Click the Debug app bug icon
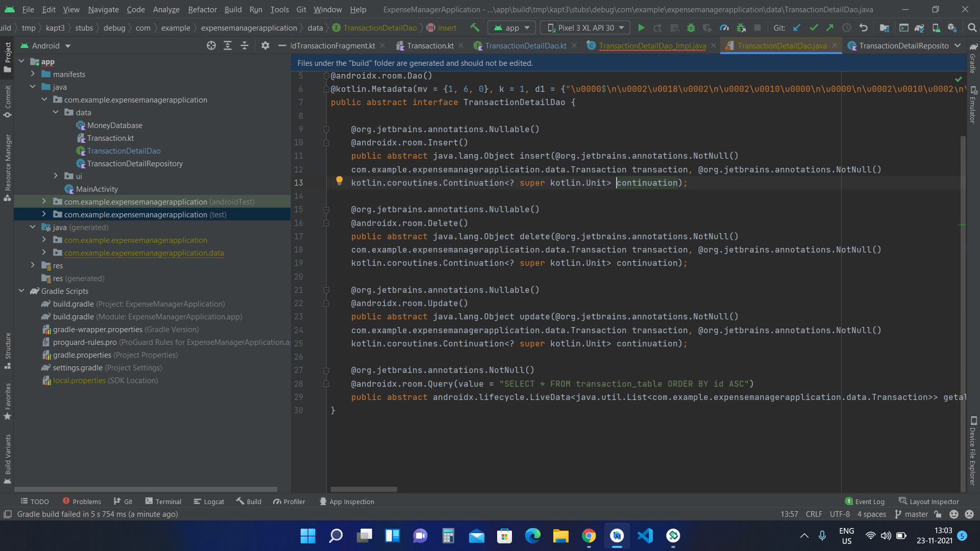 [x=691, y=28]
